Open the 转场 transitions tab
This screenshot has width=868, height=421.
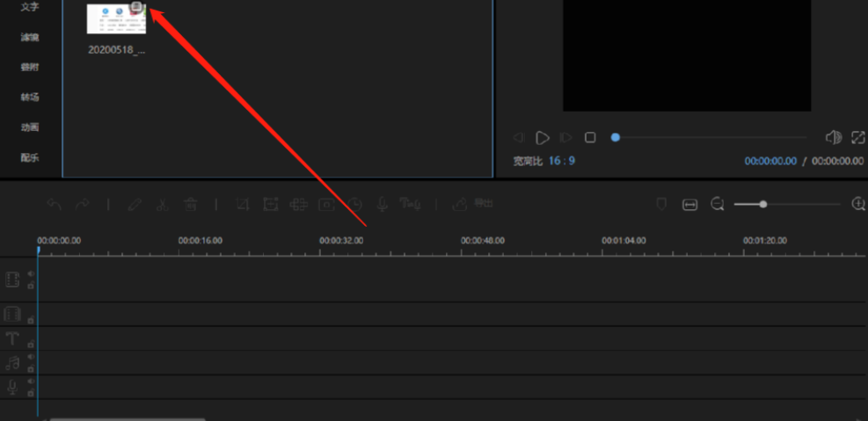point(30,98)
